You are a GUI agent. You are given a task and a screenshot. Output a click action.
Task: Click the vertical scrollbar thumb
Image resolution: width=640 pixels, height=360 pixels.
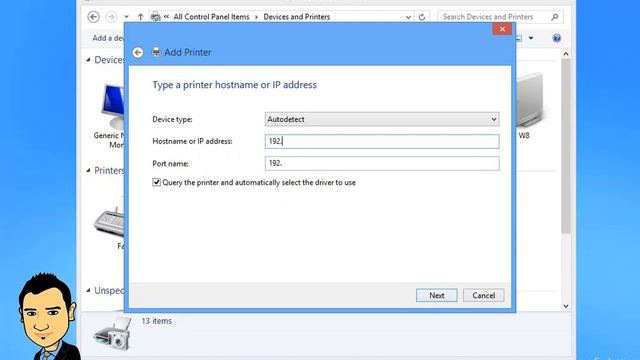[566, 146]
